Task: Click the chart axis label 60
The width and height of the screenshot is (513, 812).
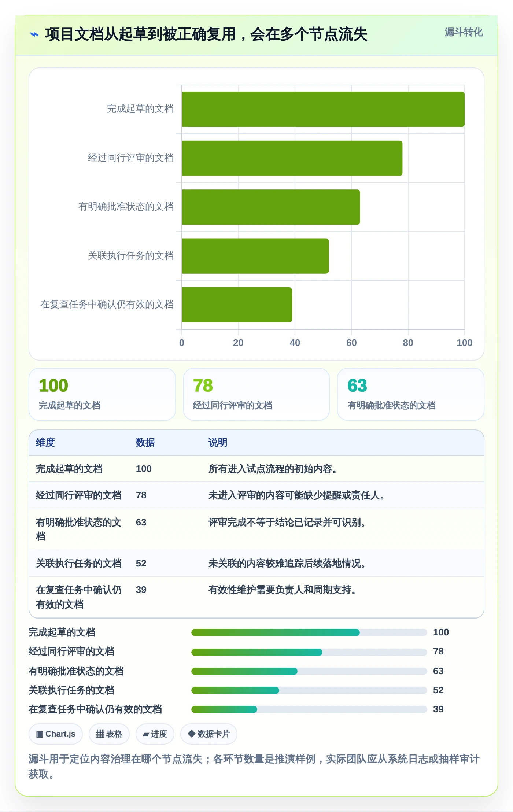Action: point(351,343)
